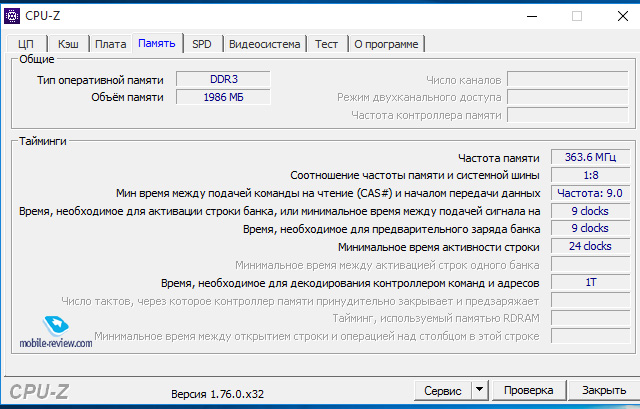Click the 363.6 МГц frequency value

[590, 157]
